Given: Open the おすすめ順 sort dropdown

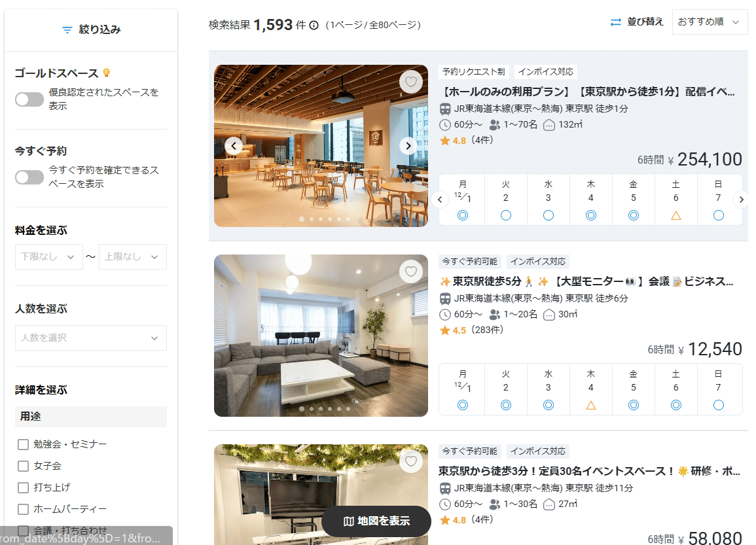Looking at the screenshot, I should [710, 22].
